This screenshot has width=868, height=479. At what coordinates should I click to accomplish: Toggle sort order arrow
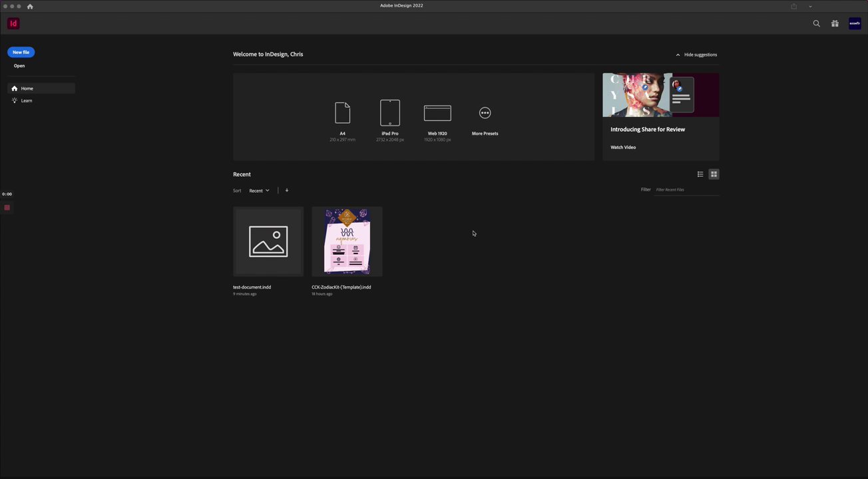pos(287,190)
